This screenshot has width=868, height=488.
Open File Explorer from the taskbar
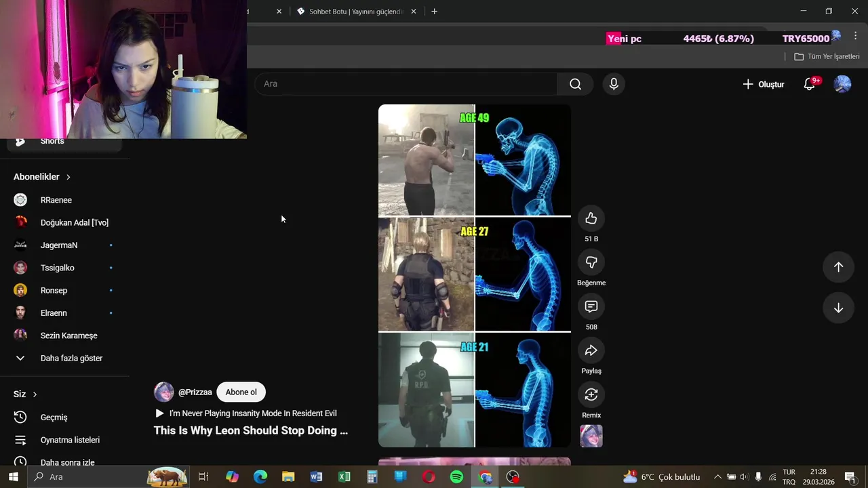tap(288, 477)
